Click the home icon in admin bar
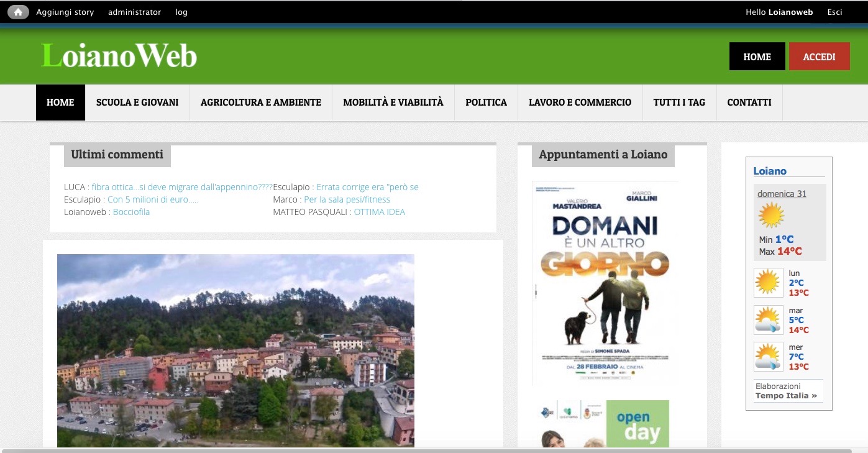Image resolution: width=868 pixels, height=453 pixels. 18,12
